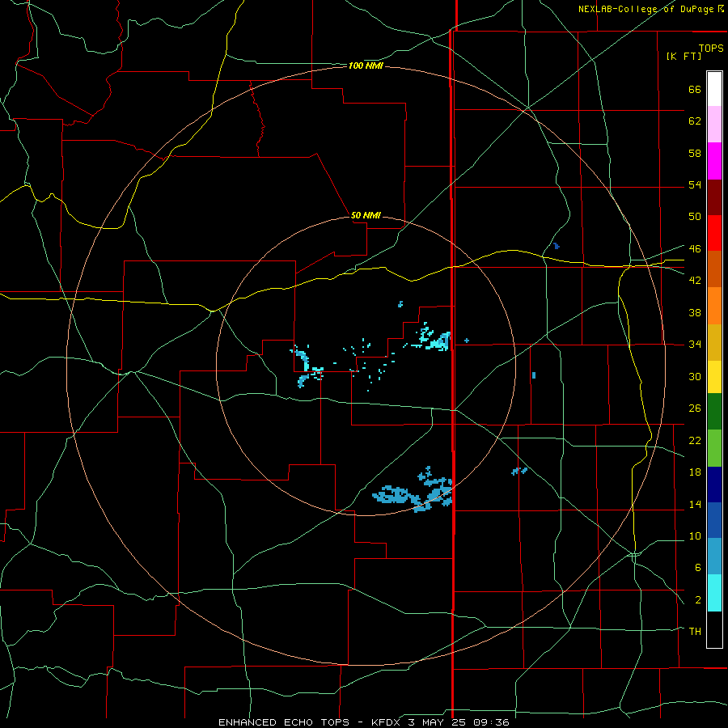728x728 pixels.
Task: Click the medium blue legend swatch
Action: point(714,520)
